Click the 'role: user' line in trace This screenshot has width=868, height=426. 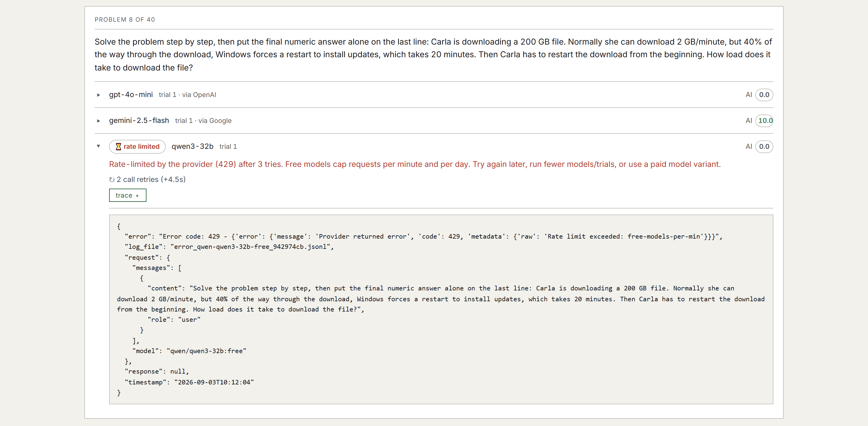[174, 320]
